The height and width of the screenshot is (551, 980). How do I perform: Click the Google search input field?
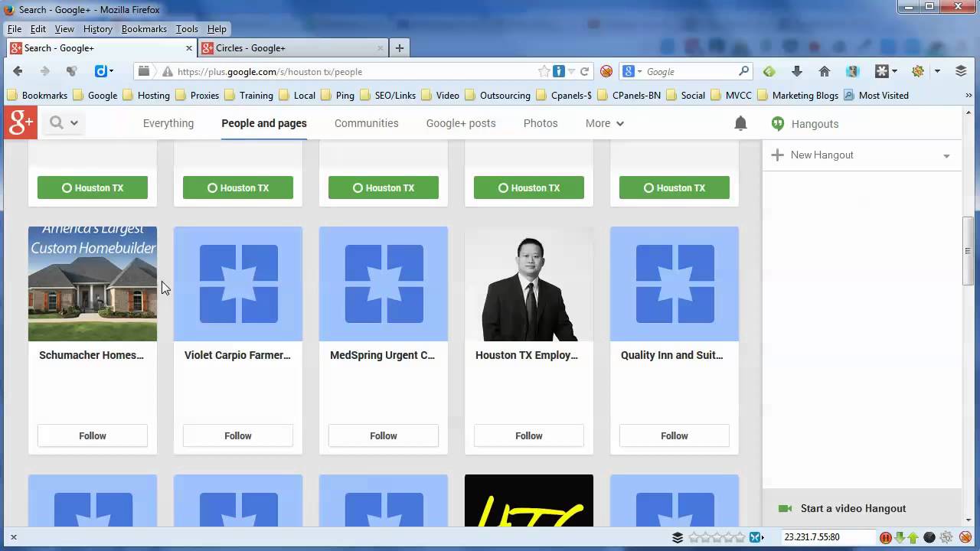click(691, 71)
